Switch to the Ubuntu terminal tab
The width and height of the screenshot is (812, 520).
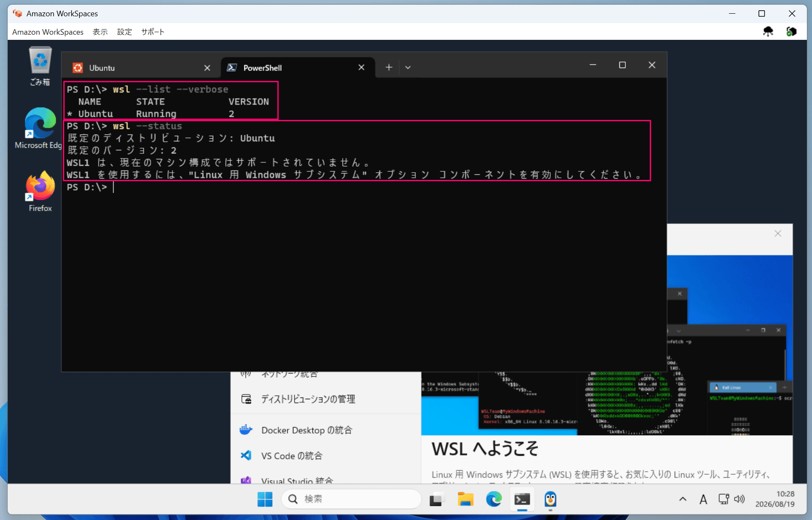[141, 68]
